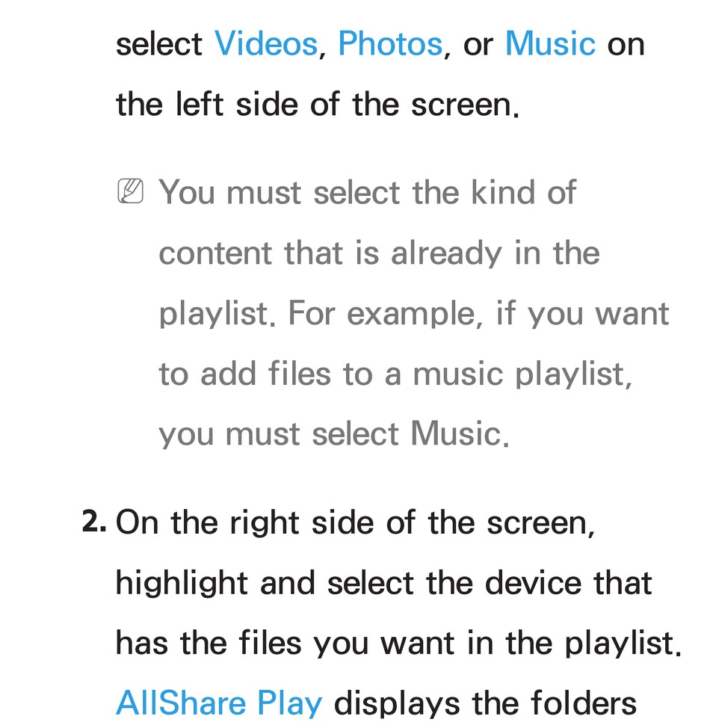
Task: Click the blue Music link
Action: tap(550, 44)
